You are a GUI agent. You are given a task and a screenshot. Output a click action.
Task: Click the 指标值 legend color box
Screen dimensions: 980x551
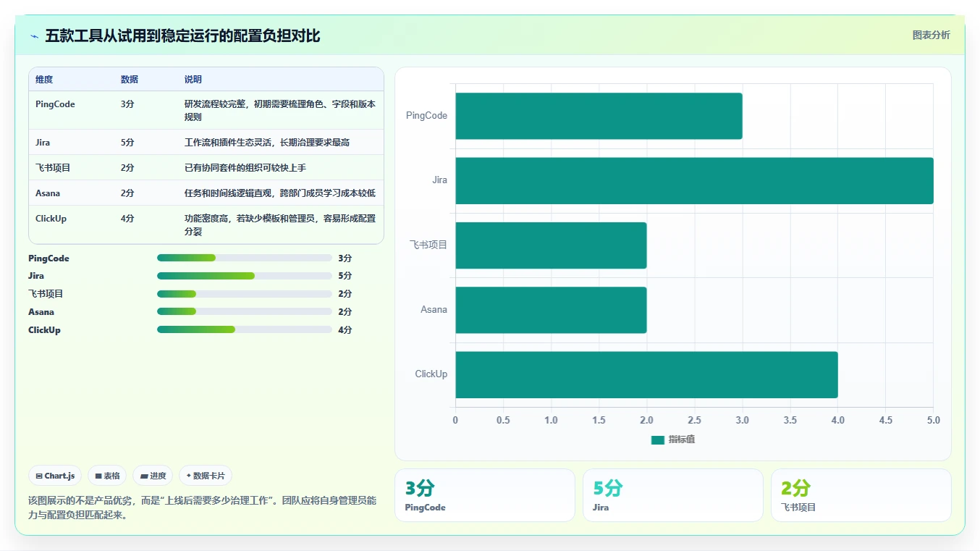[657, 440]
